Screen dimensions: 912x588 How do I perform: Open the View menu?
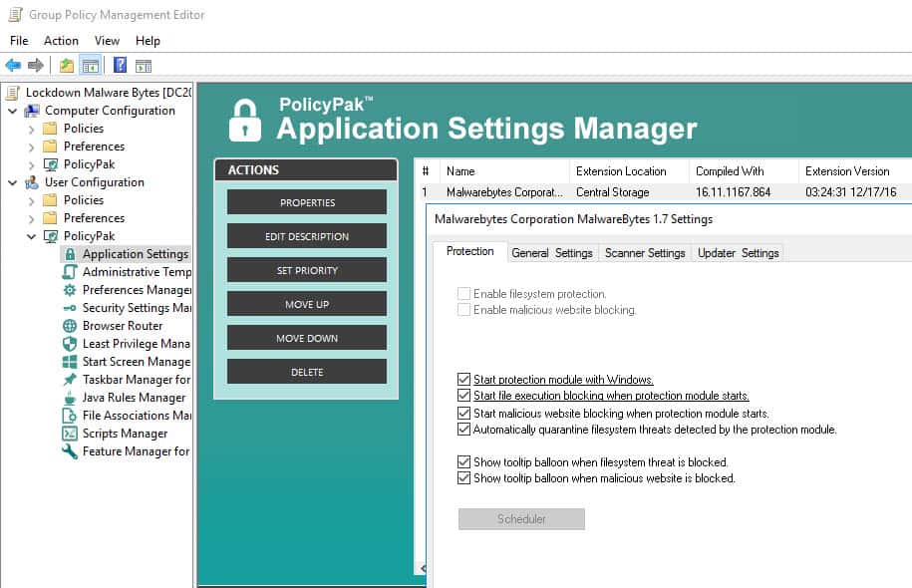click(107, 41)
